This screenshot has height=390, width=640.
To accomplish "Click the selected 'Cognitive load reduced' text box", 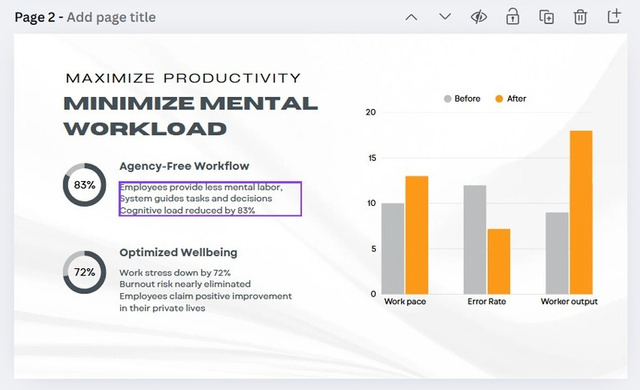I will click(x=210, y=199).
